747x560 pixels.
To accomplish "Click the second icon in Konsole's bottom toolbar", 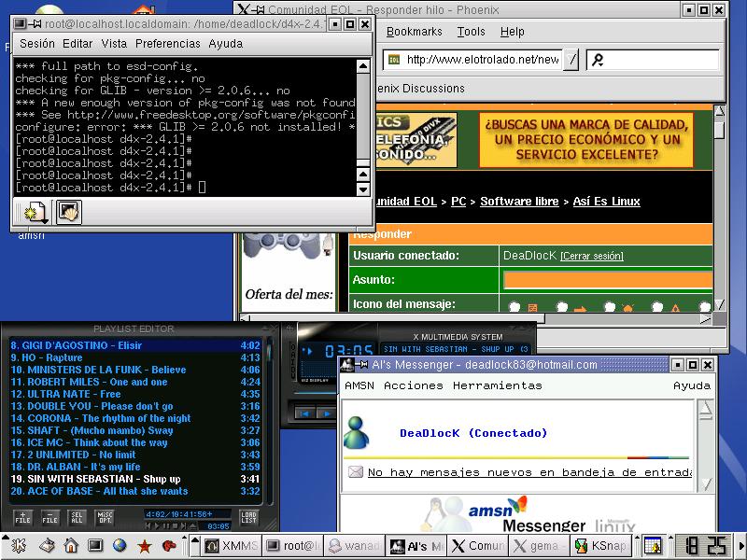I will point(69,212).
